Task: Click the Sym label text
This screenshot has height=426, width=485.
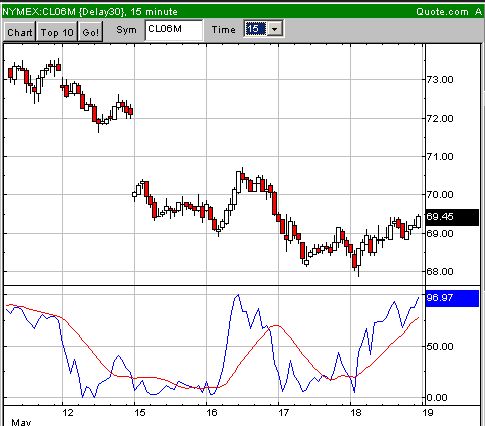Action: click(126, 30)
